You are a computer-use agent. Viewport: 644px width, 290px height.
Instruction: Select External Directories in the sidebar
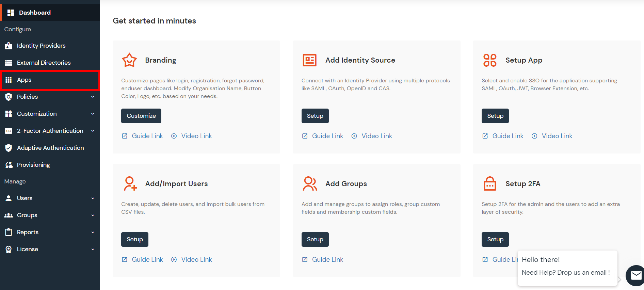[44, 63]
